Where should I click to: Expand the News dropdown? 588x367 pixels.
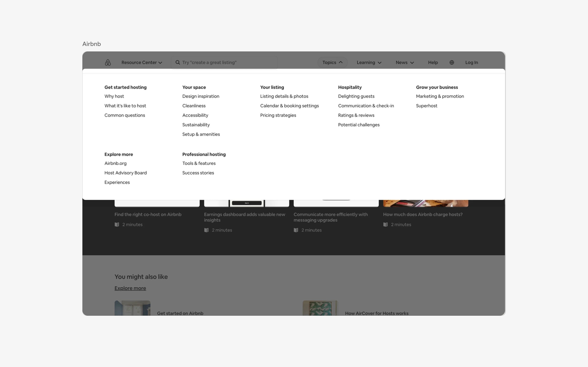point(404,62)
